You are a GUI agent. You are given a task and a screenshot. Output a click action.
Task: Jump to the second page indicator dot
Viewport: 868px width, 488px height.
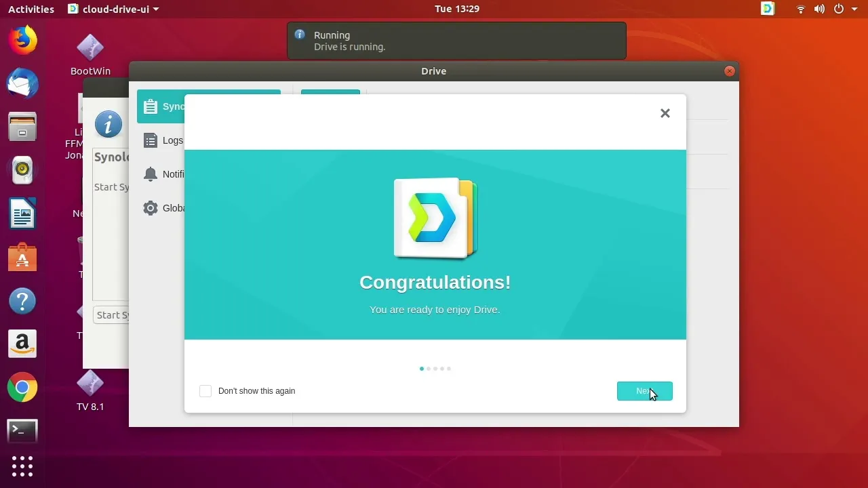tap(429, 369)
